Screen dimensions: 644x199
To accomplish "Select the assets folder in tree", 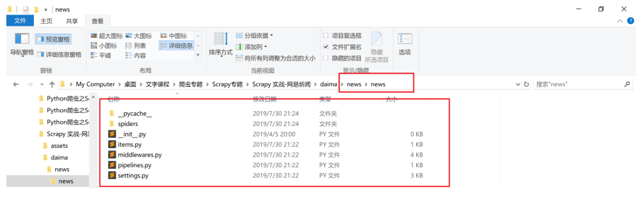I will click(x=59, y=146).
